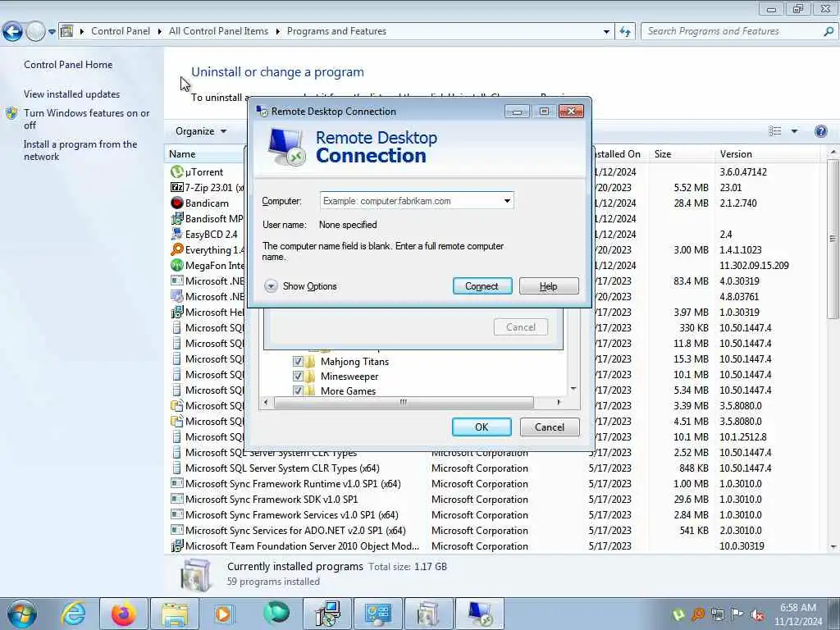Screen dimensions: 840x630
Task: Click the refresh button beside address bar
Action: click(624, 31)
